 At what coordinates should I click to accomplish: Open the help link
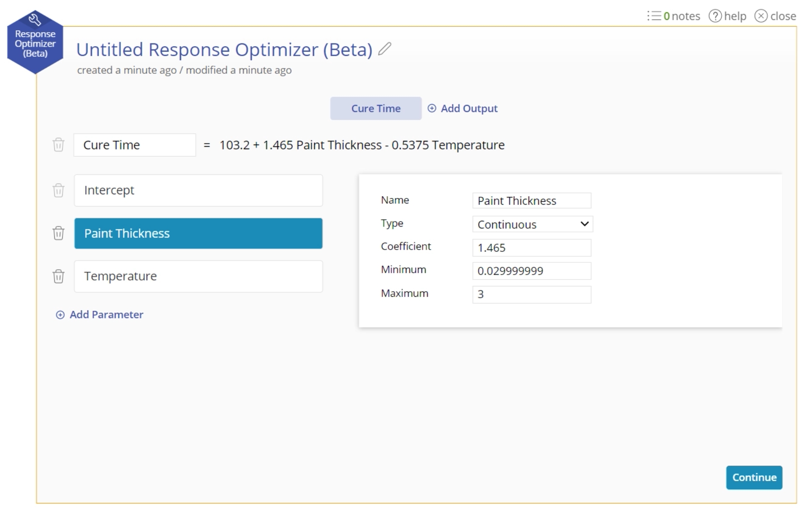click(728, 16)
